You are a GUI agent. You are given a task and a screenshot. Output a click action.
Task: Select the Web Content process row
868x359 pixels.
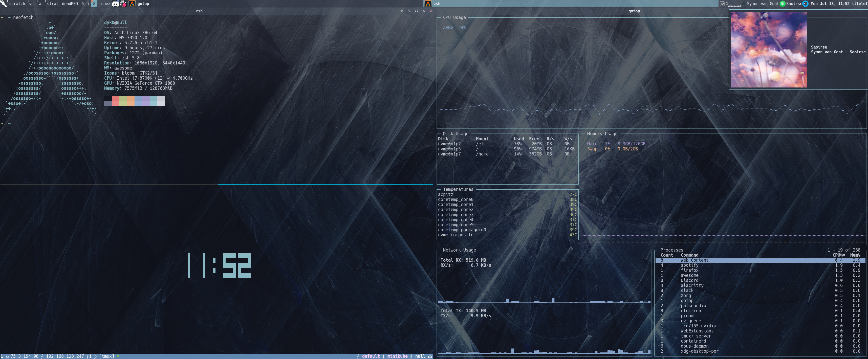[760, 260]
